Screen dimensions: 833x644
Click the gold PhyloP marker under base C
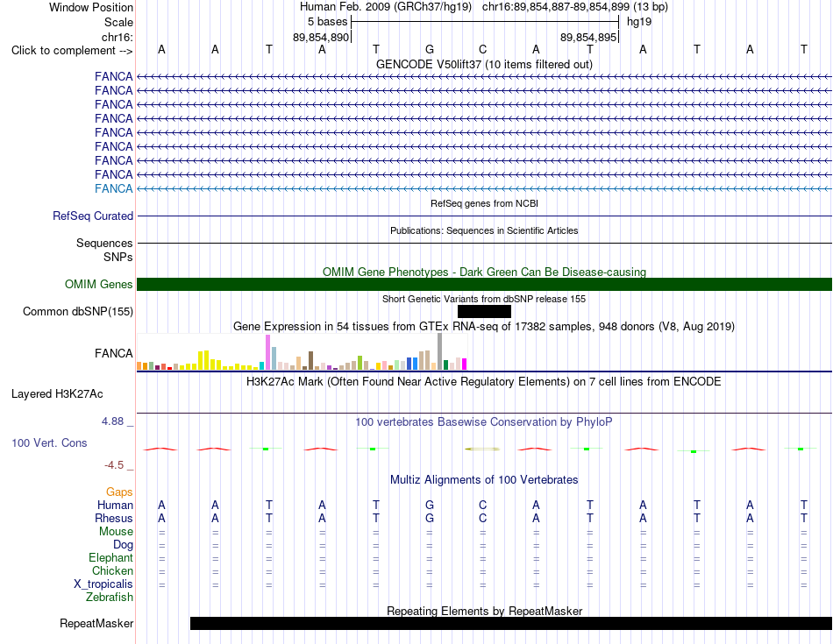point(482,449)
